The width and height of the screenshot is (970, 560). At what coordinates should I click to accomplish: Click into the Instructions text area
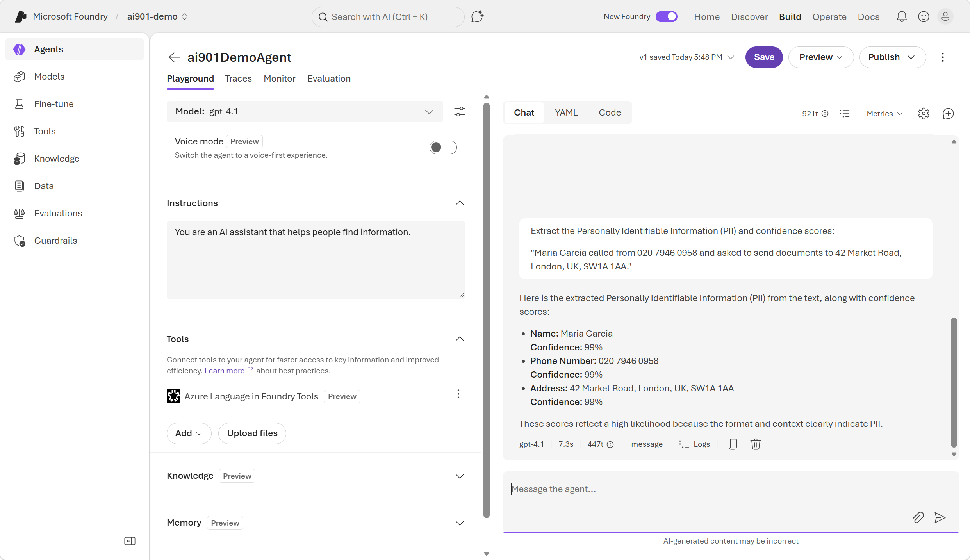tap(316, 260)
